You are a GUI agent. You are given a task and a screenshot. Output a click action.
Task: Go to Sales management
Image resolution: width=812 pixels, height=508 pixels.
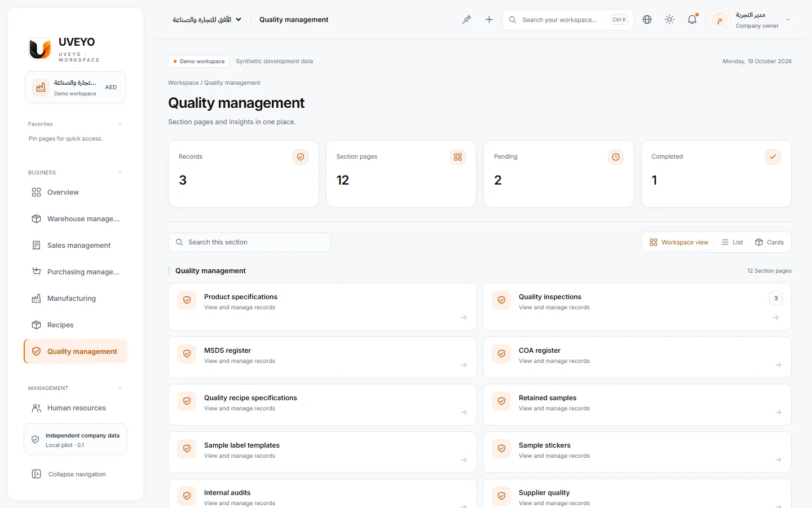click(76, 246)
